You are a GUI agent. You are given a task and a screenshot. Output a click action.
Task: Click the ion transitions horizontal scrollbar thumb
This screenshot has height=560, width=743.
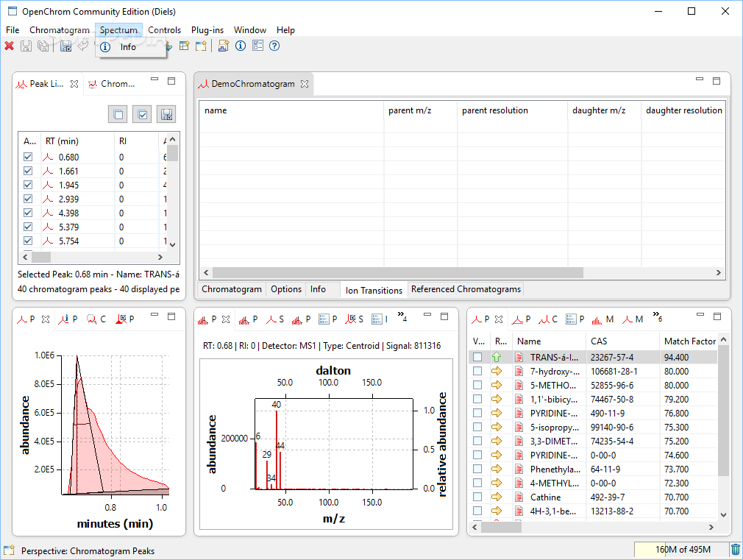(x=397, y=273)
